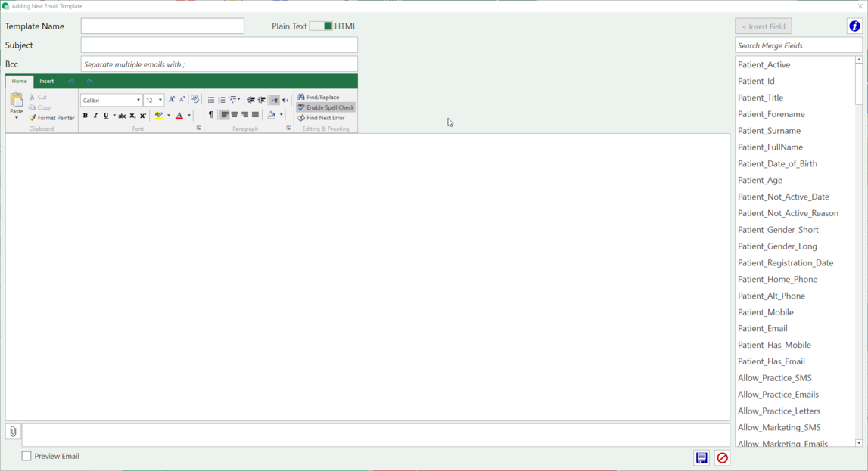
Task: Open the info panel via blue icon
Action: coord(854,25)
